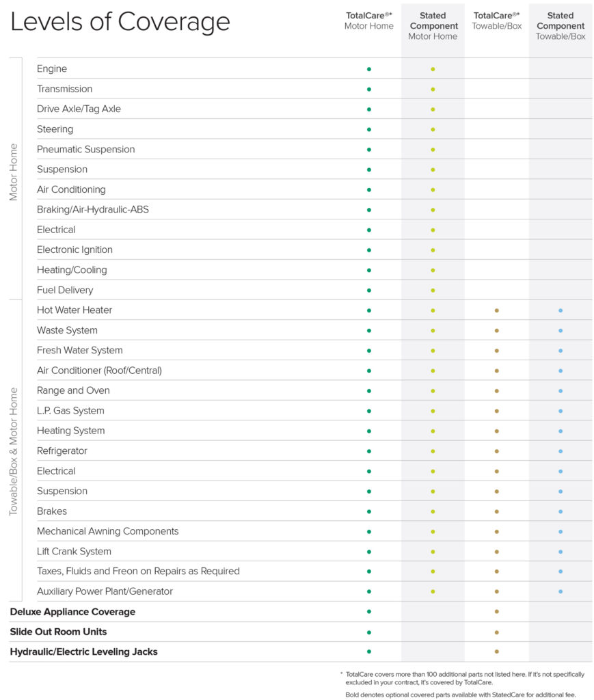This screenshot has width=594, height=700.
Task: Select Hot Water Heater dot under TotalCare Towable/Box
Action: pyautogui.click(x=496, y=310)
